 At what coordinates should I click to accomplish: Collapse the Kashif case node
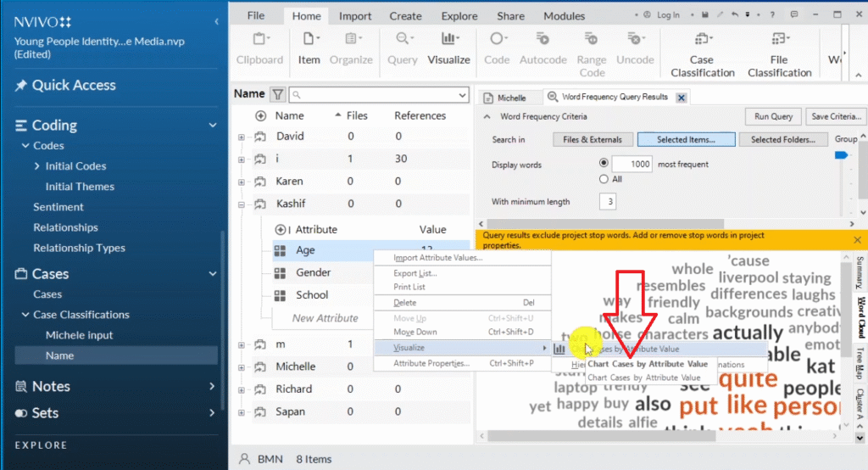point(242,204)
